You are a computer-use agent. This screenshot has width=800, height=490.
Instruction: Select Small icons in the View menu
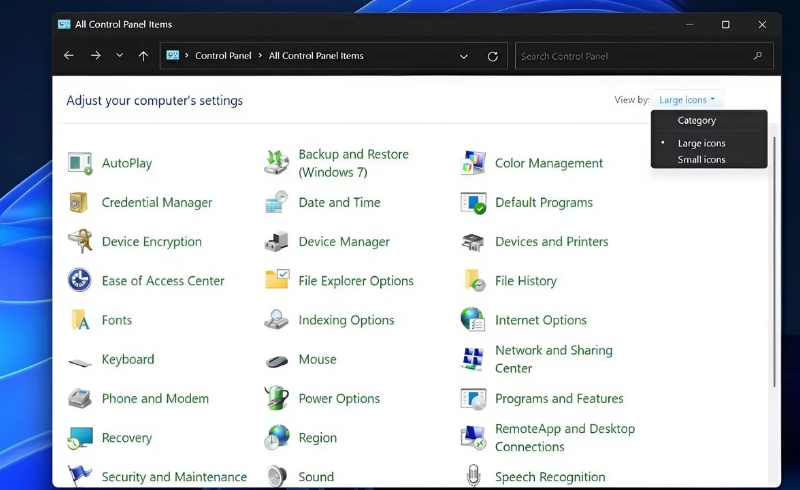[x=702, y=160]
